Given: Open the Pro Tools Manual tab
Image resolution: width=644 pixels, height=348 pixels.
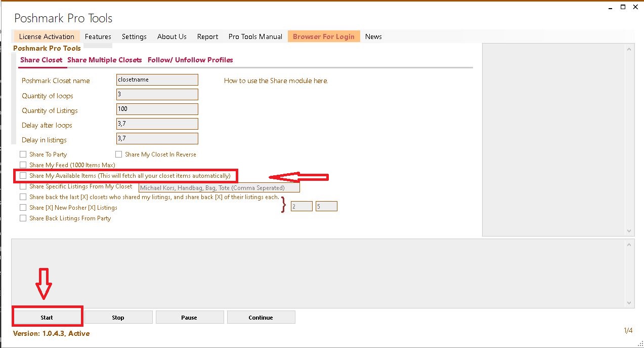Looking at the screenshot, I should [255, 36].
